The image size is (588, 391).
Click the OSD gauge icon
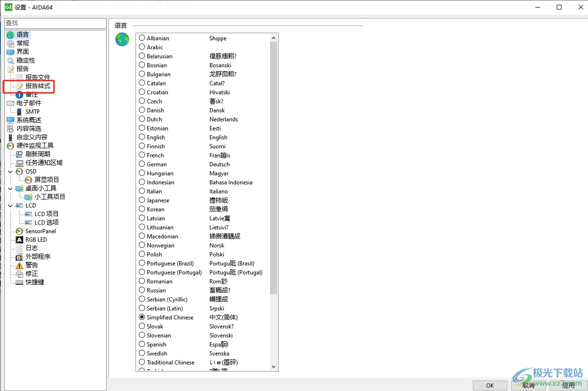pos(19,171)
